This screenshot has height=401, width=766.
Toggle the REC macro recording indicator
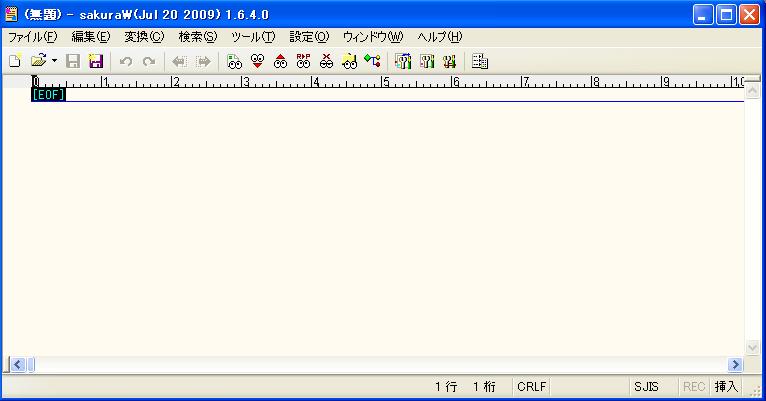[x=694, y=386]
